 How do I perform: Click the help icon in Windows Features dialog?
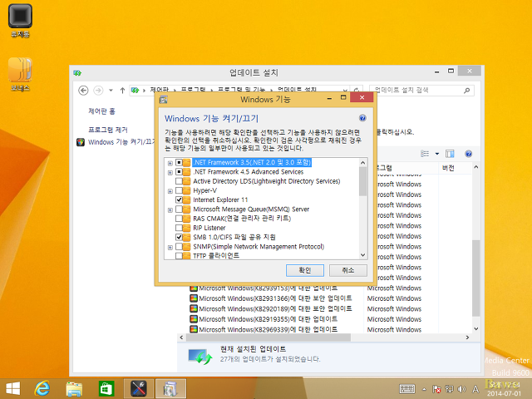pos(362,118)
